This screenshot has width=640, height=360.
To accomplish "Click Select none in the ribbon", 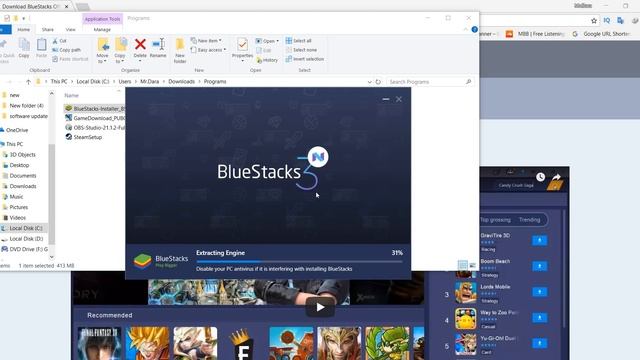I will click(x=301, y=50).
